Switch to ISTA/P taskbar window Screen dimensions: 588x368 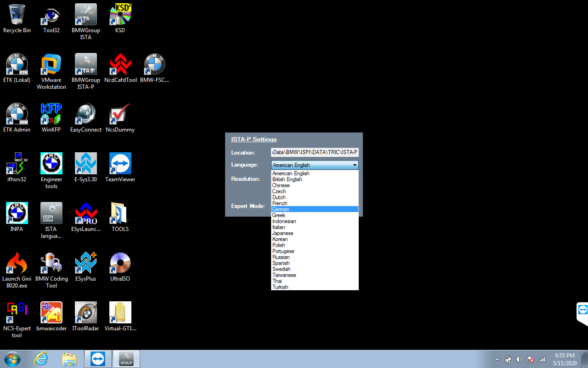(x=126, y=359)
